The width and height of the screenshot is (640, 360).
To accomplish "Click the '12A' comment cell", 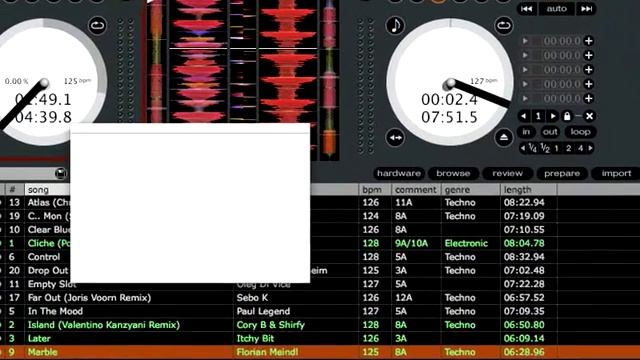I will tap(404, 298).
